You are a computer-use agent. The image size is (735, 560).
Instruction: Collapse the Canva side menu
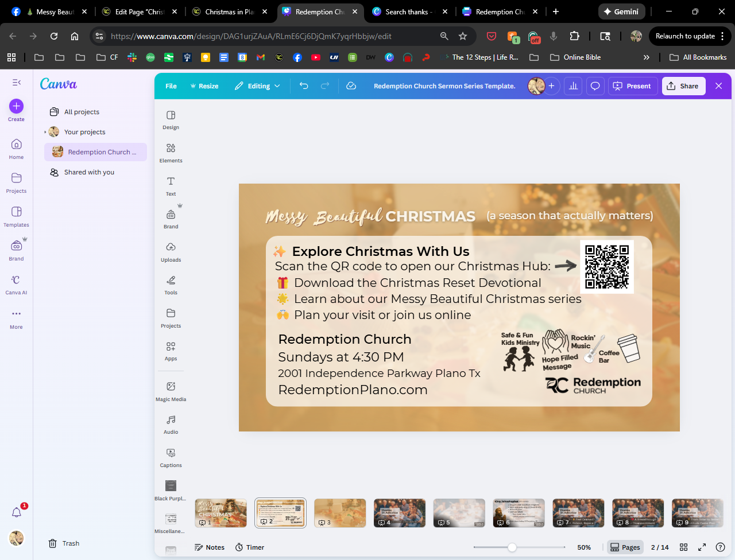coord(17,83)
